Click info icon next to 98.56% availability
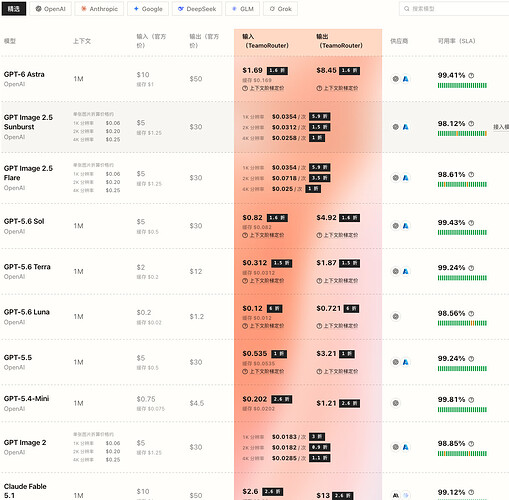 [x=471, y=313]
